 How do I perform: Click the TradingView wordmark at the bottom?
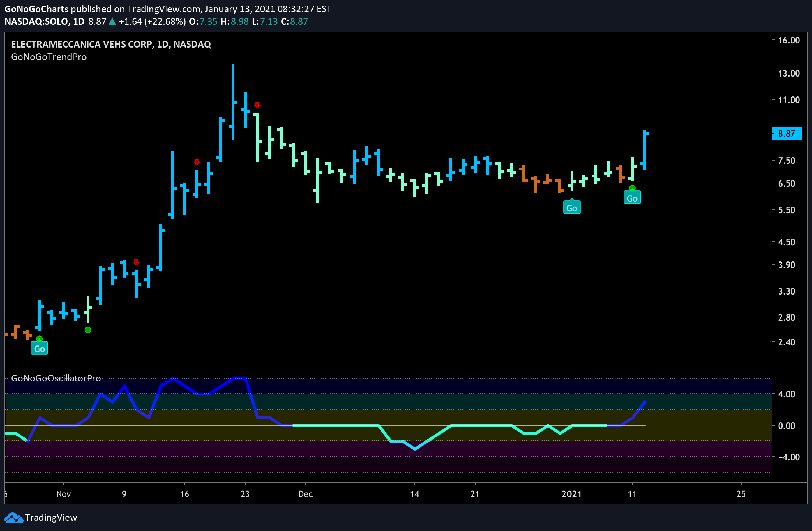click(51, 518)
